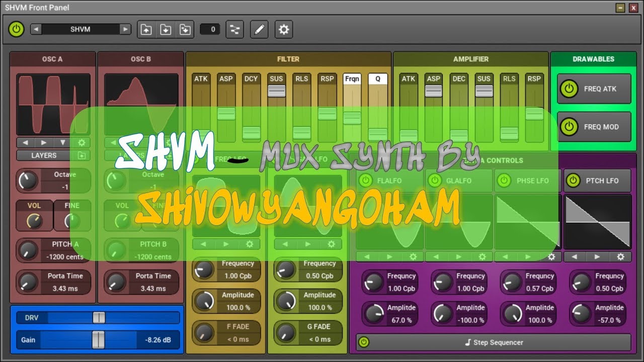This screenshot has height=362, width=644.
Task: Toggle the GLALFO power button
Action: 434,180
